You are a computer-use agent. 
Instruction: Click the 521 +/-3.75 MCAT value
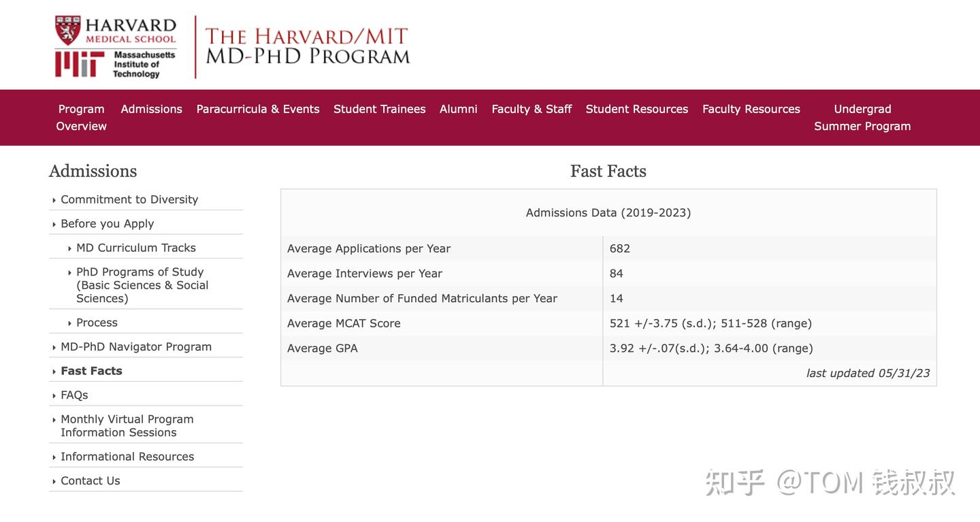coord(710,323)
